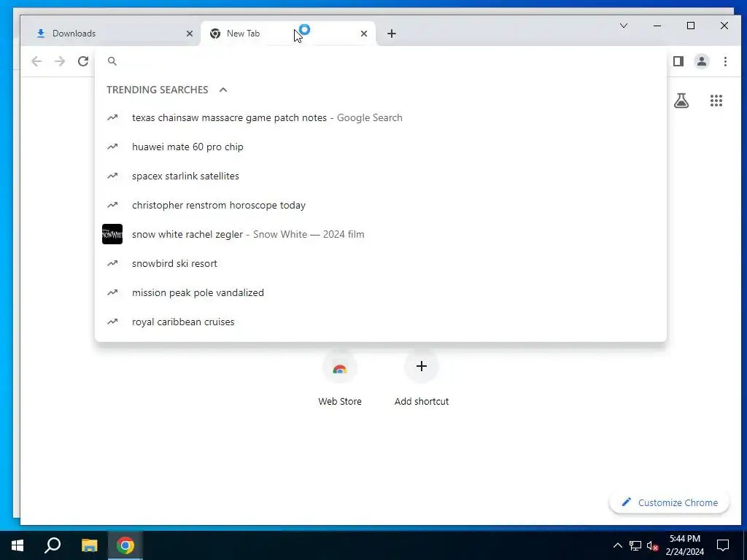Open the profile avatar icon
The height and width of the screenshot is (560, 747).
tap(701, 61)
